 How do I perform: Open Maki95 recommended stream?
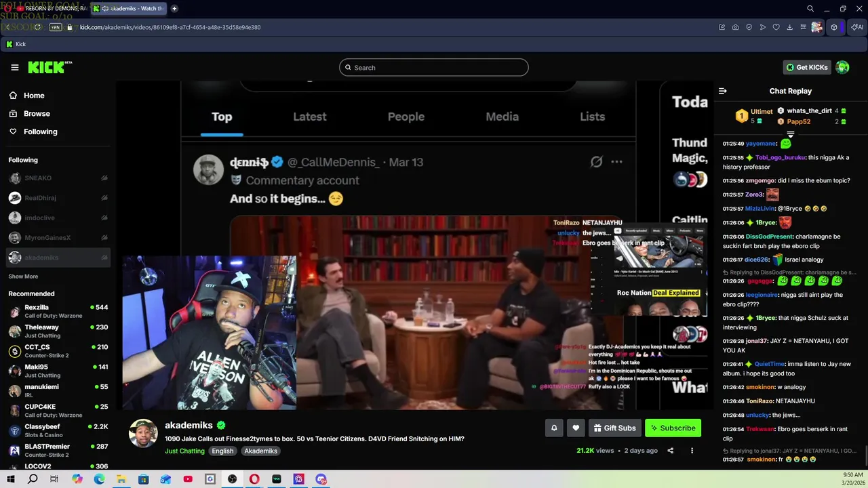[58, 371]
